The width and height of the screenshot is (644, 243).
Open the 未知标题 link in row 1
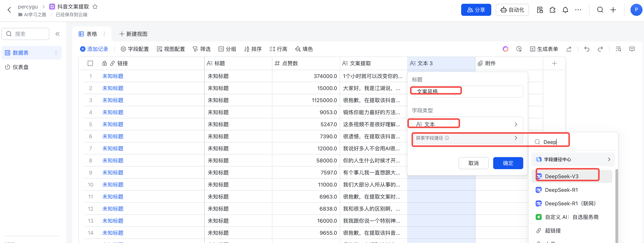pyautogui.click(x=113, y=76)
